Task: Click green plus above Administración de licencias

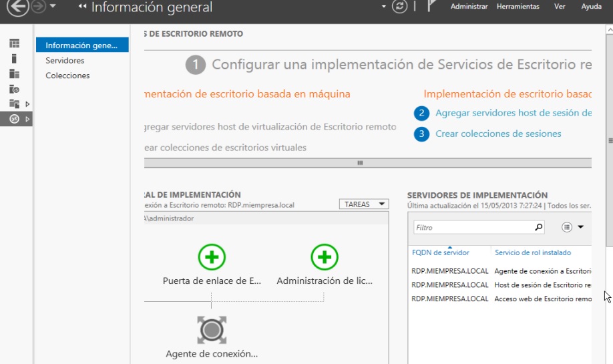Action: point(325,257)
